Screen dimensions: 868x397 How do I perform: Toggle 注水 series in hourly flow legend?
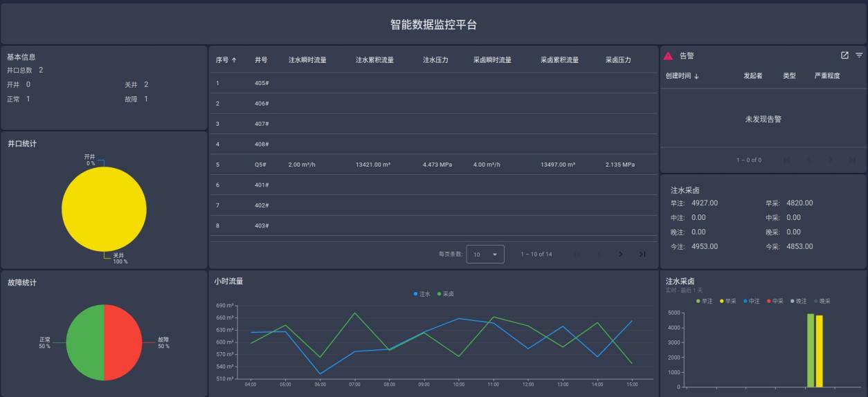[x=422, y=294]
